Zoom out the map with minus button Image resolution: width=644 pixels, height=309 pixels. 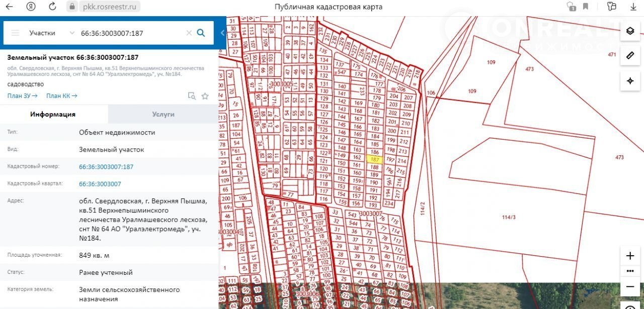tap(630, 286)
